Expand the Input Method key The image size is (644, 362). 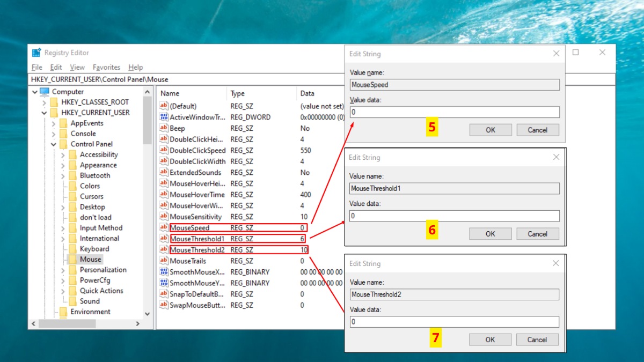(x=63, y=228)
